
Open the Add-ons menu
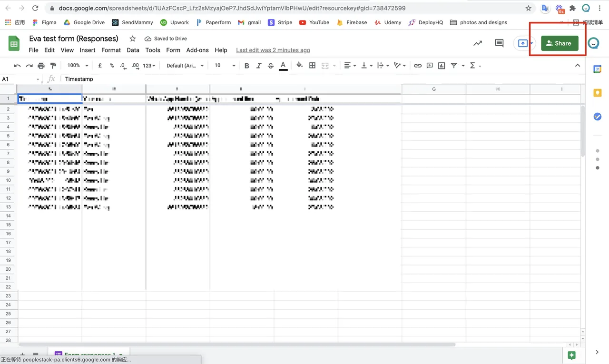click(197, 50)
